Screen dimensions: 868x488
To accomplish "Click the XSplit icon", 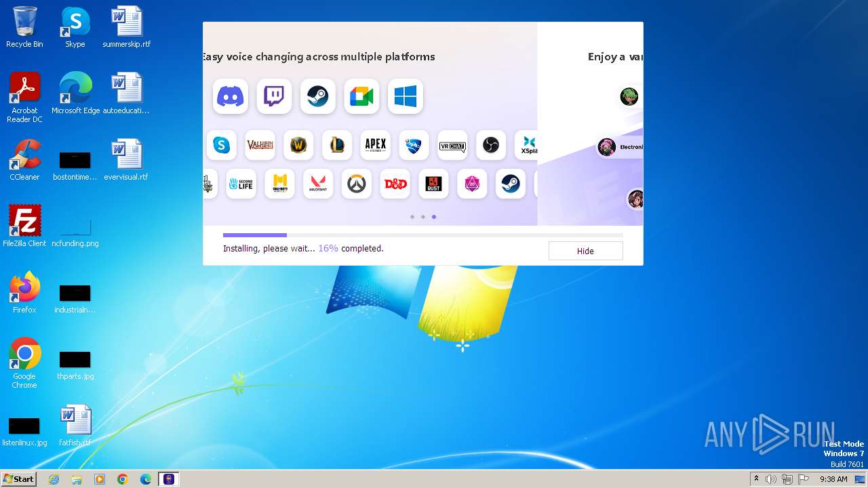I will (527, 145).
